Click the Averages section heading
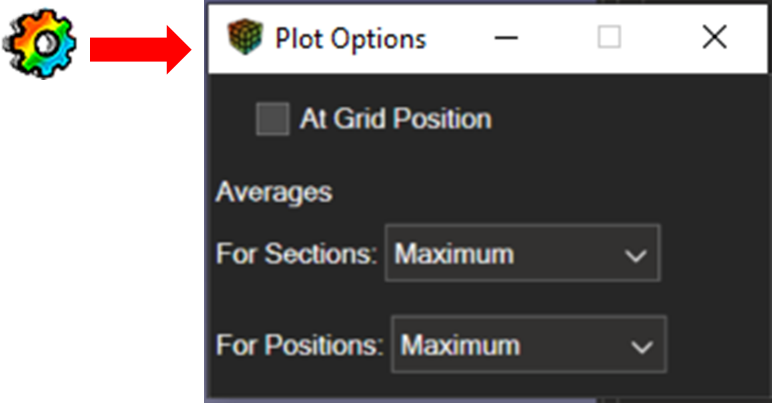Viewport: 772px width, 403px height. tap(273, 191)
